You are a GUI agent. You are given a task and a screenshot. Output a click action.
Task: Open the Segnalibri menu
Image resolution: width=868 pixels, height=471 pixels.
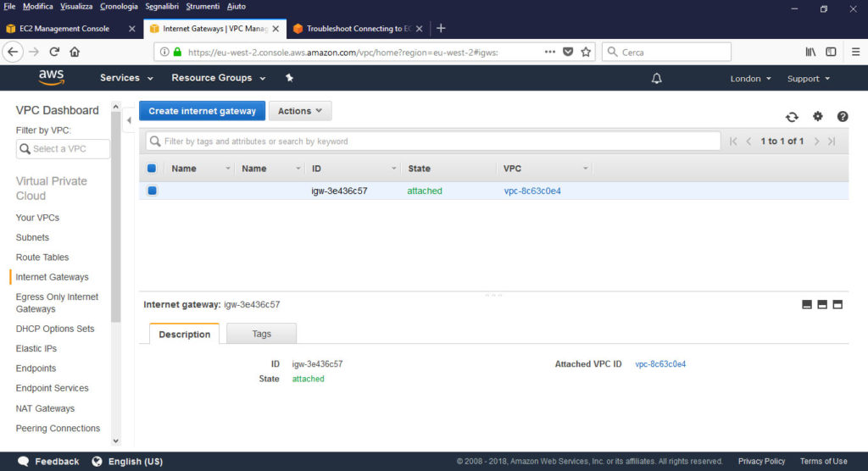pyautogui.click(x=162, y=7)
